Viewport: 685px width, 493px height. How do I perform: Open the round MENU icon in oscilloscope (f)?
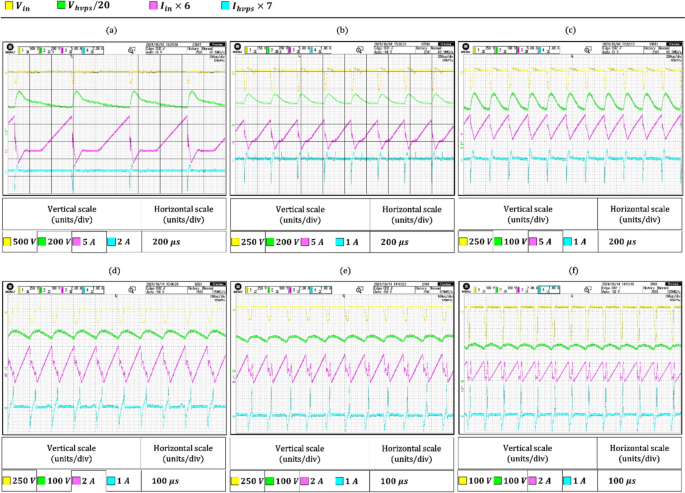[465, 287]
